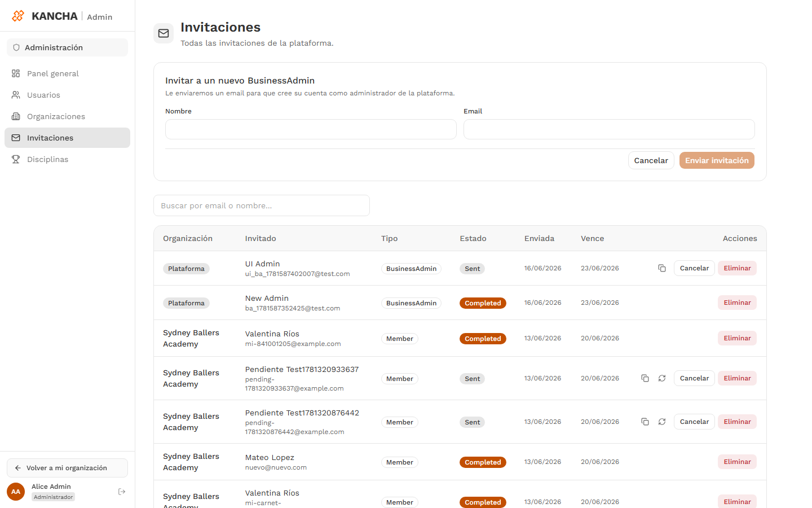This screenshot has width=812, height=508.
Task: Click back arrow in Volver a mi organización
Action: pyautogui.click(x=18, y=468)
